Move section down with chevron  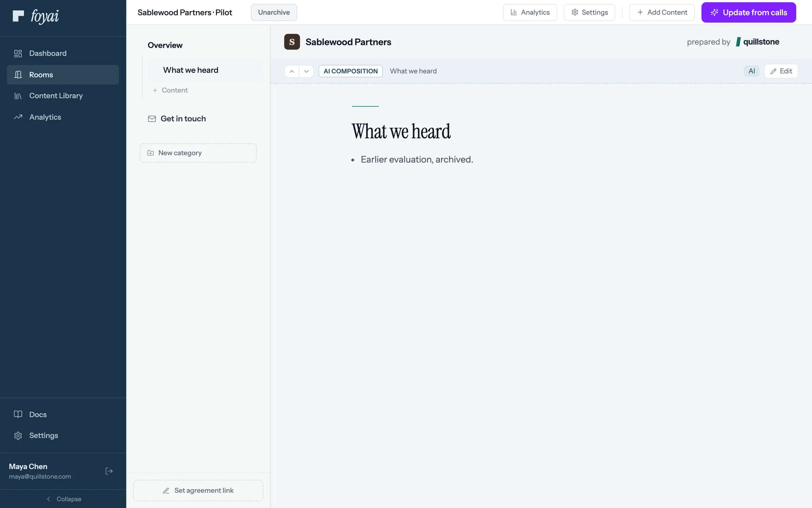[x=307, y=71]
